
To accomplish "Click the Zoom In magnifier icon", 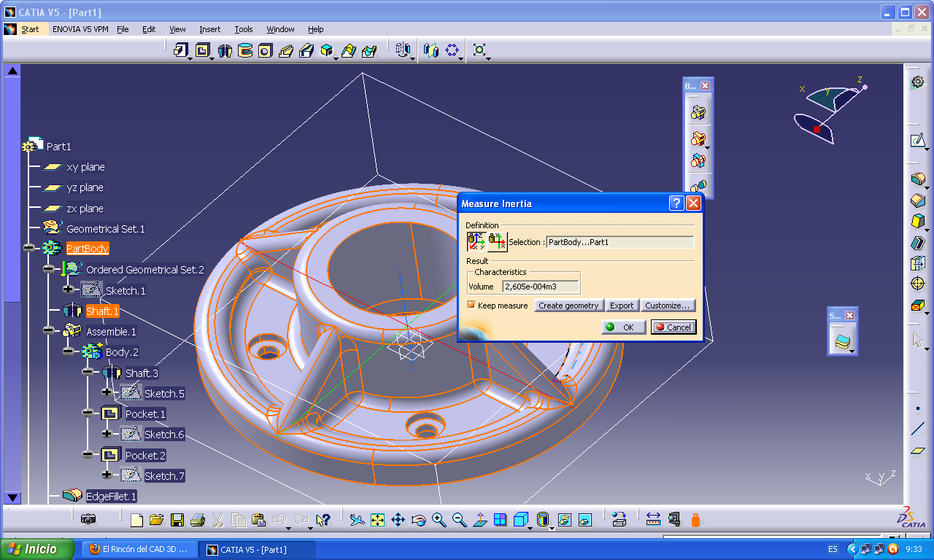I will (x=439, y=520).
